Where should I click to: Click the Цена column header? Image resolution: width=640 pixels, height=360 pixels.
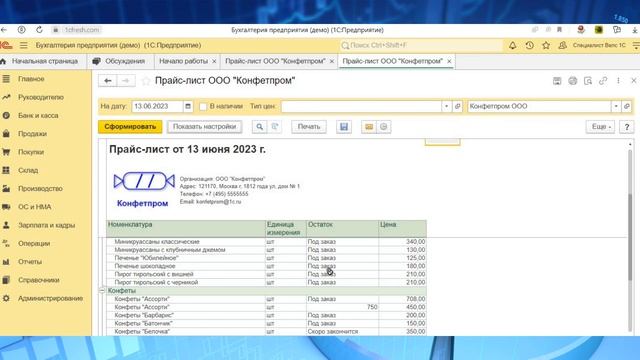(x=402, y=229)
